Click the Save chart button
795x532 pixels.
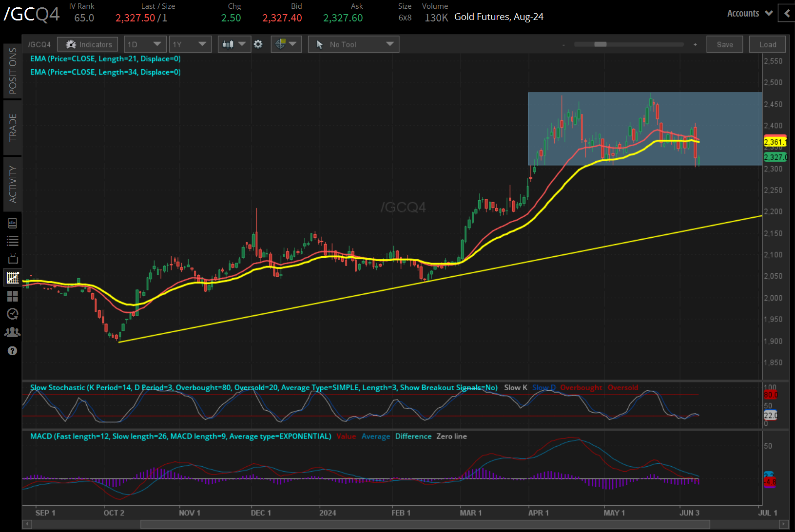(724, 44)
